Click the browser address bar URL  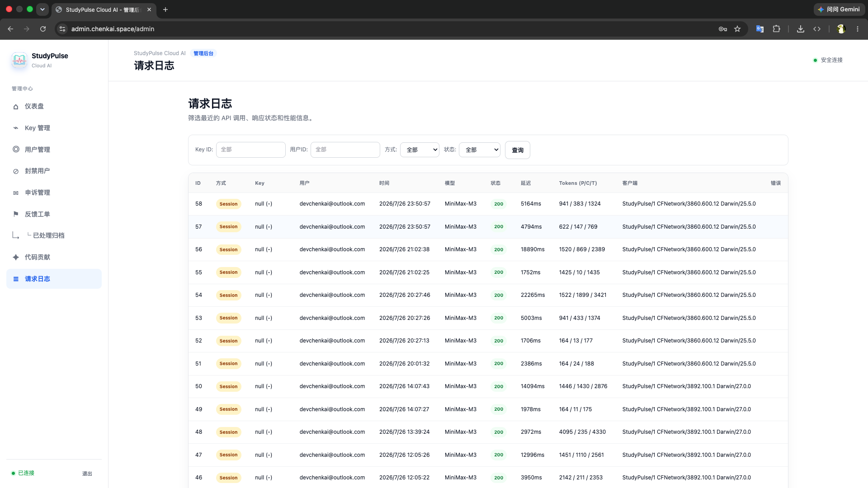click(113, 29)
